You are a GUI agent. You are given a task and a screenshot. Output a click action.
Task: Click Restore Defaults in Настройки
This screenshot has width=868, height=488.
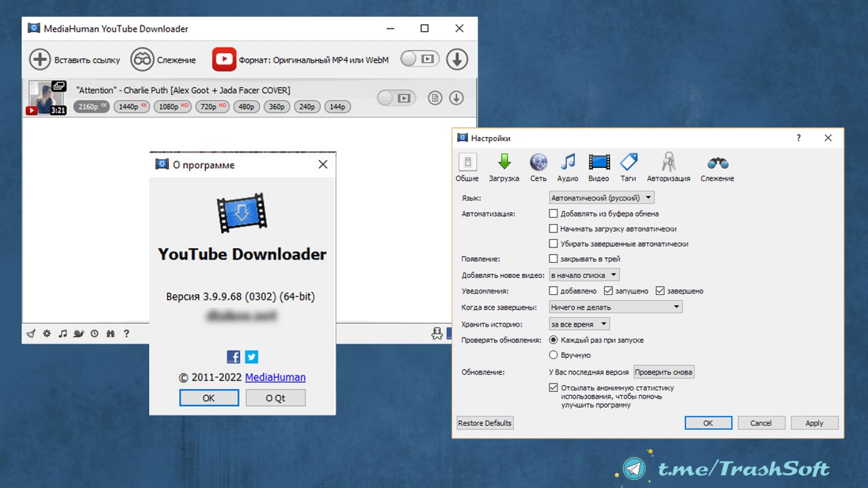tap(485, 423)
